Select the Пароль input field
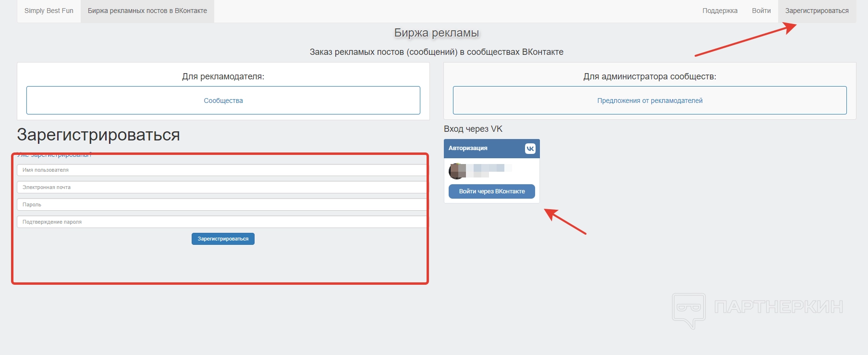The image size is (868, 355). point(222,204)
